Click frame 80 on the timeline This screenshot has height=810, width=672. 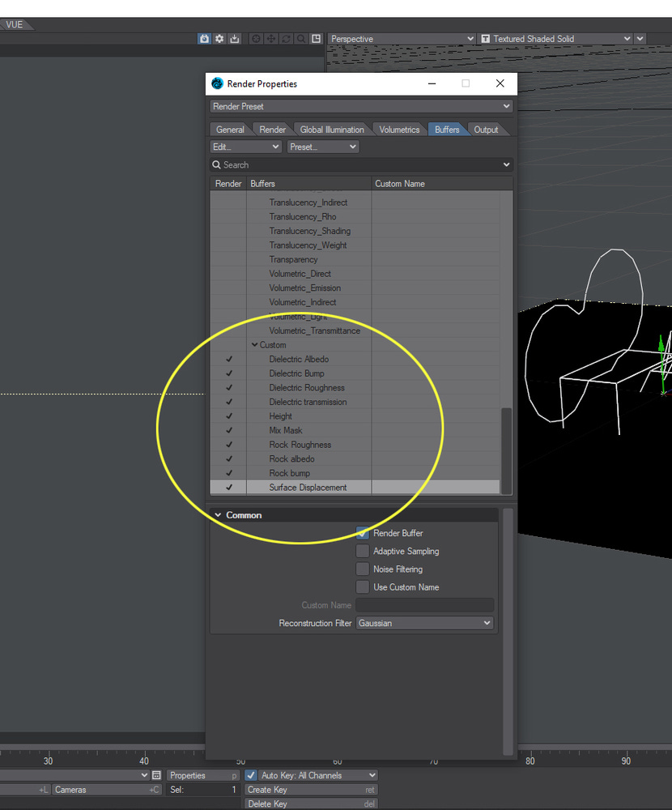coord(530,761)
